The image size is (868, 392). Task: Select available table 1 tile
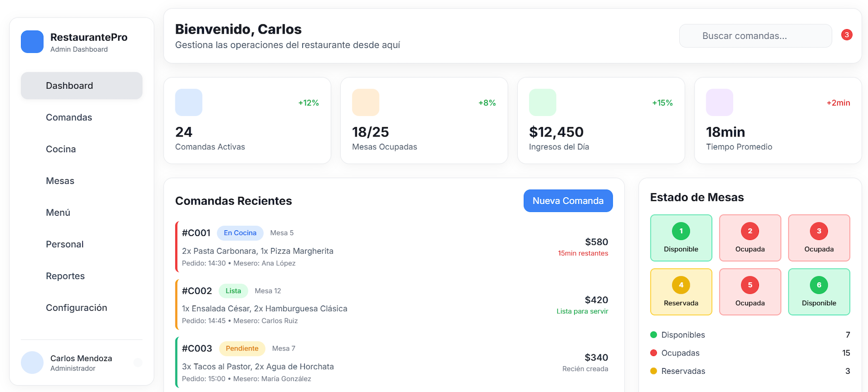pos(681,238)
